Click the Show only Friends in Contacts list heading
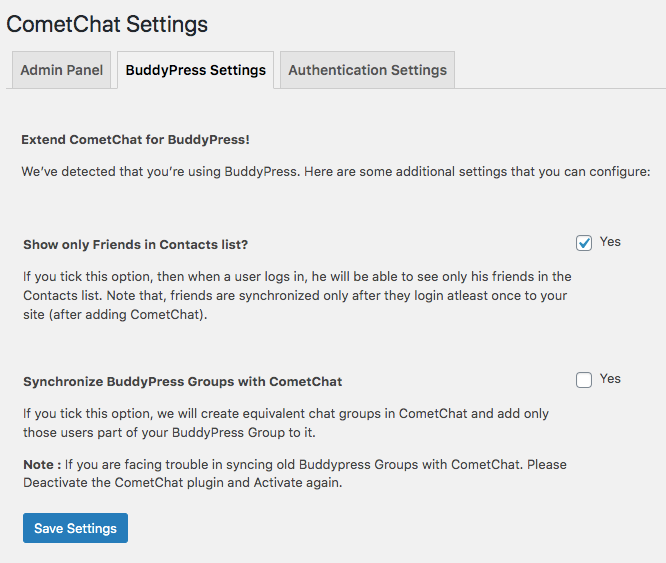Viewport: 666px width, 563px height. (x=136, y=244)
